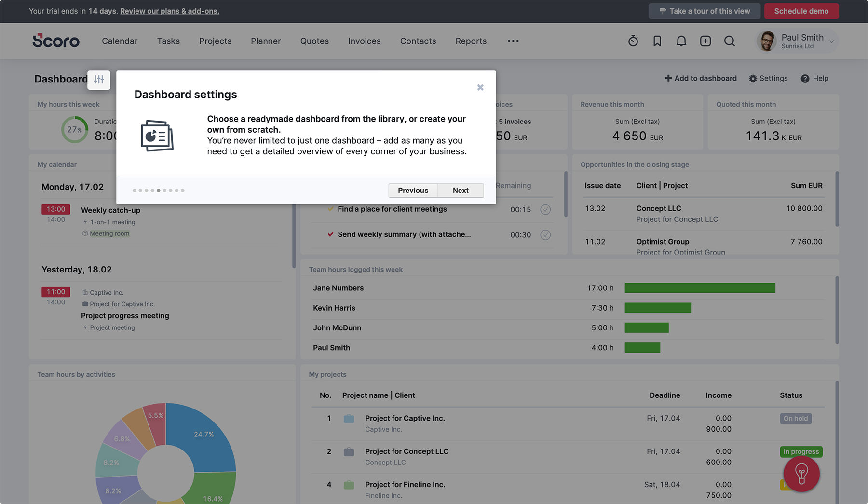Click the 13:00 time badge on Monday
This screenshot has height=504, width=868.
(56, 209)
